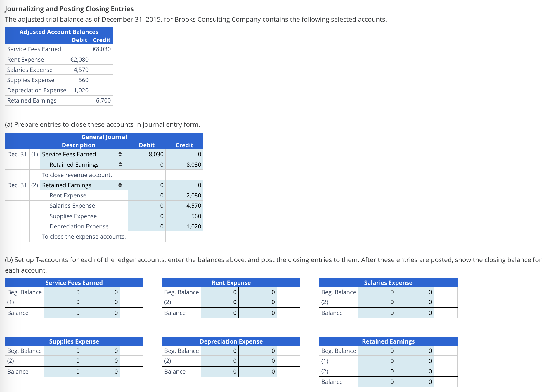Click the text 'To close revenue account.'
This screenshot has width=551, height=392.
click(x=77, y=175)
